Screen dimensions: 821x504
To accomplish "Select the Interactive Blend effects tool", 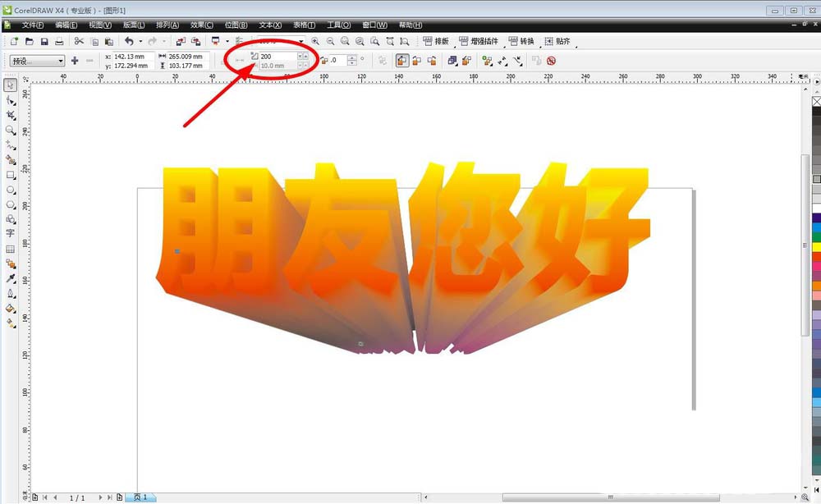I will [11, 263].
